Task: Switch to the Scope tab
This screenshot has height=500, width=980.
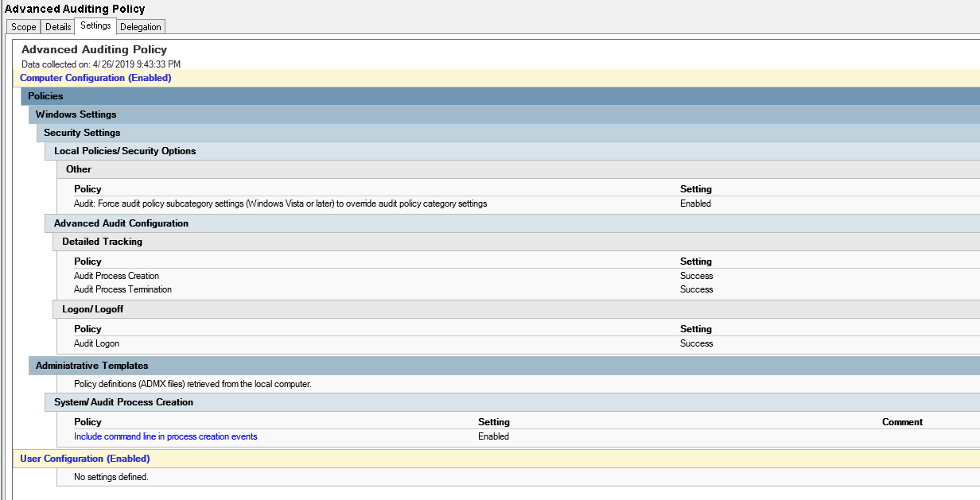Action: [23, 27]
